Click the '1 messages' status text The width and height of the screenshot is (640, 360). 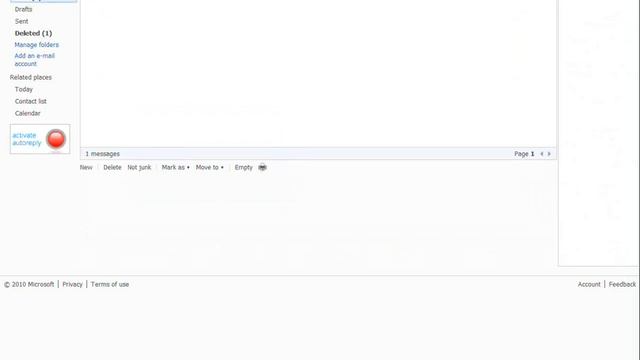tap(102, 154)
